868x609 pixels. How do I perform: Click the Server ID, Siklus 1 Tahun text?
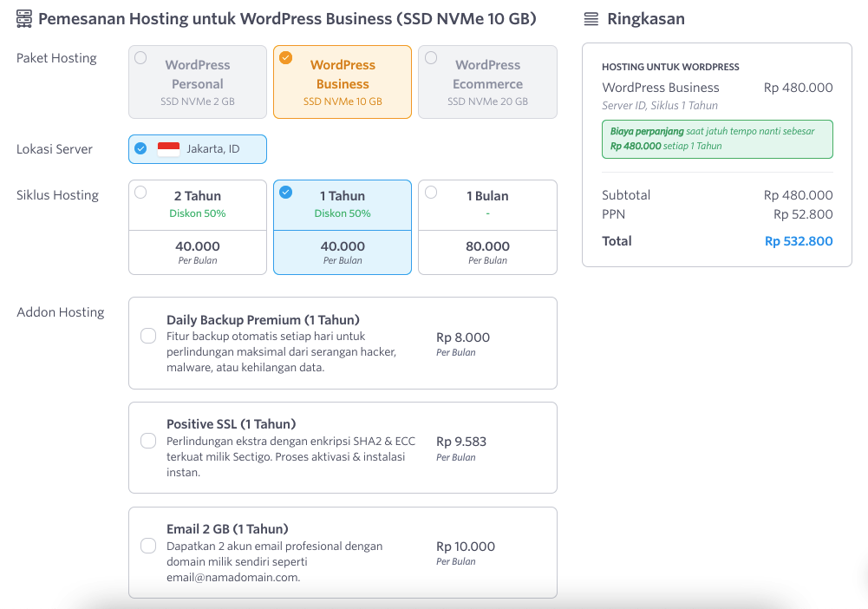click(660, 105)
